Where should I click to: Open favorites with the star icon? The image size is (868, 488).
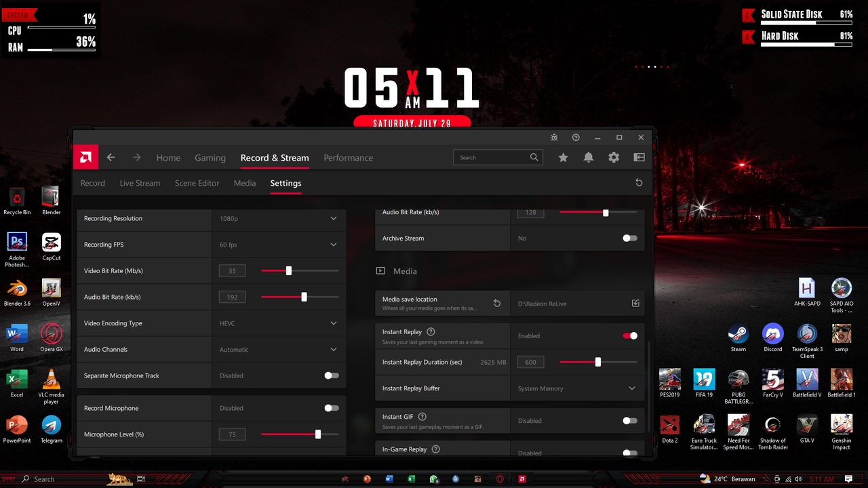563,157
